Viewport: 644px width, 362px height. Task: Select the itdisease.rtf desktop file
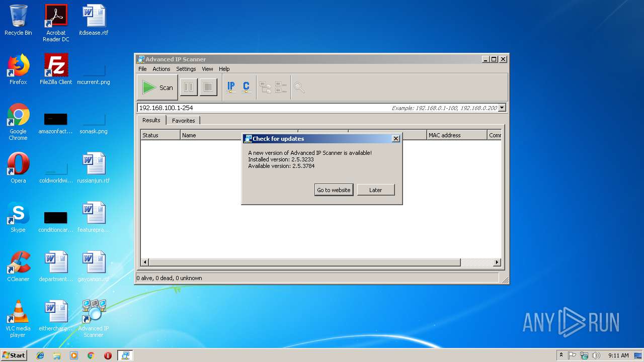coord(94,21)
